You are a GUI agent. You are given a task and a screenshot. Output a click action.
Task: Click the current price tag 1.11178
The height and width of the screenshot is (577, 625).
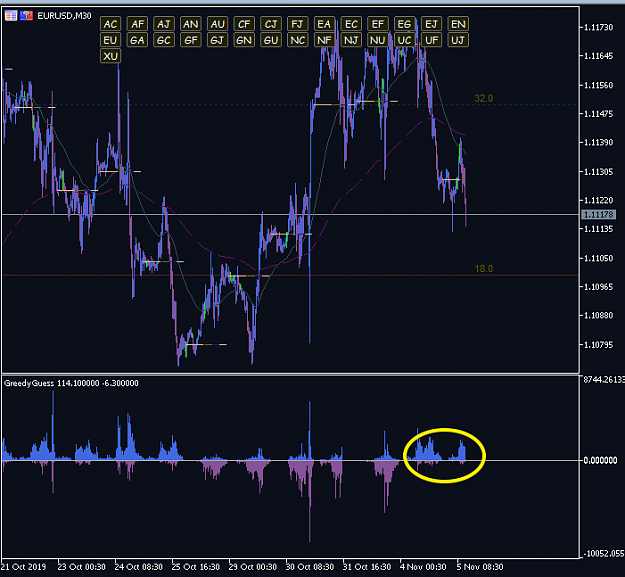[x=599, y=214]
